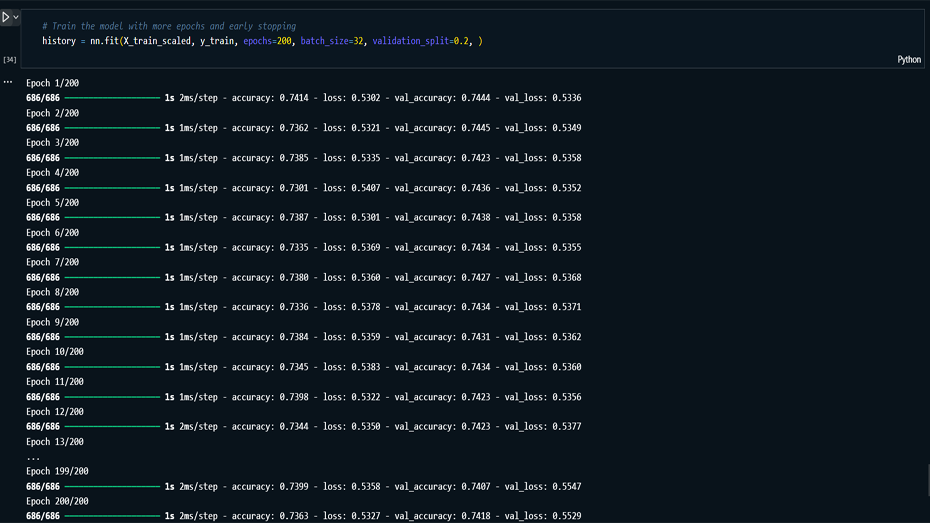Click the val_loss 0.5547 value
Image resolution: width=930 pixels, height=523 pixels.
(566, 487)
